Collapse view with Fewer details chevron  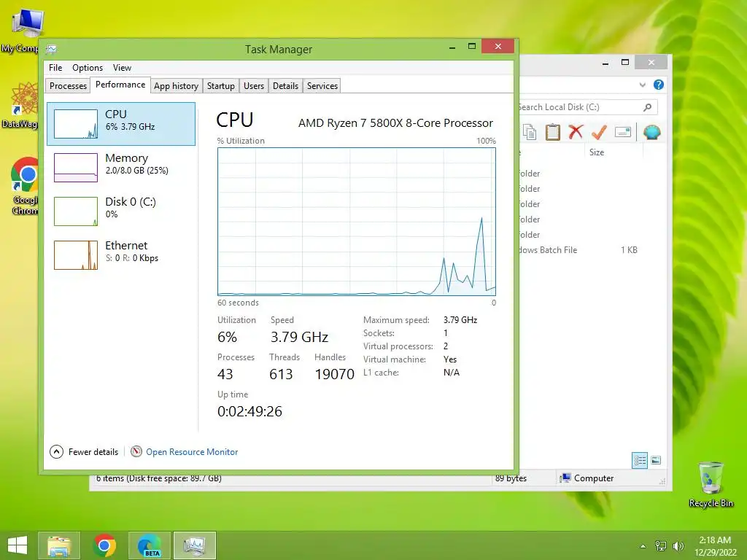pyautogui.click(x=56, y=451)
